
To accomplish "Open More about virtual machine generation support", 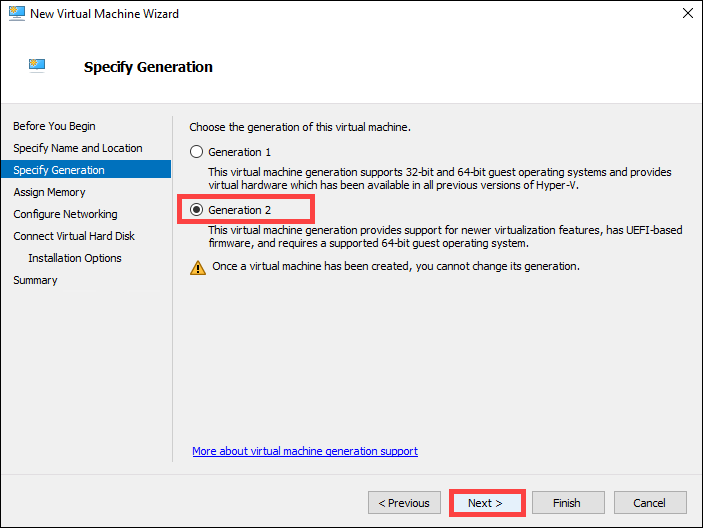I will tap(305, 451).
